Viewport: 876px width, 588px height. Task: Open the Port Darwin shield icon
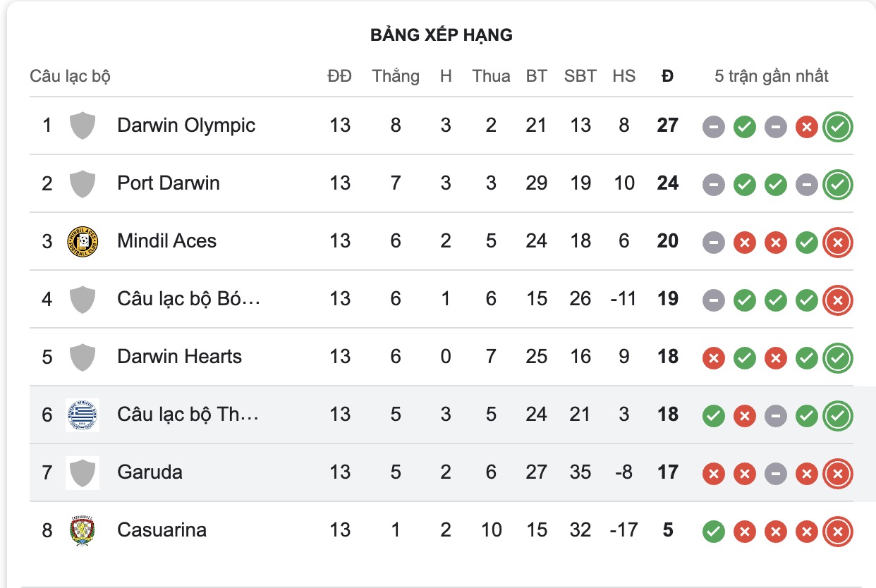tap(82, 183)
